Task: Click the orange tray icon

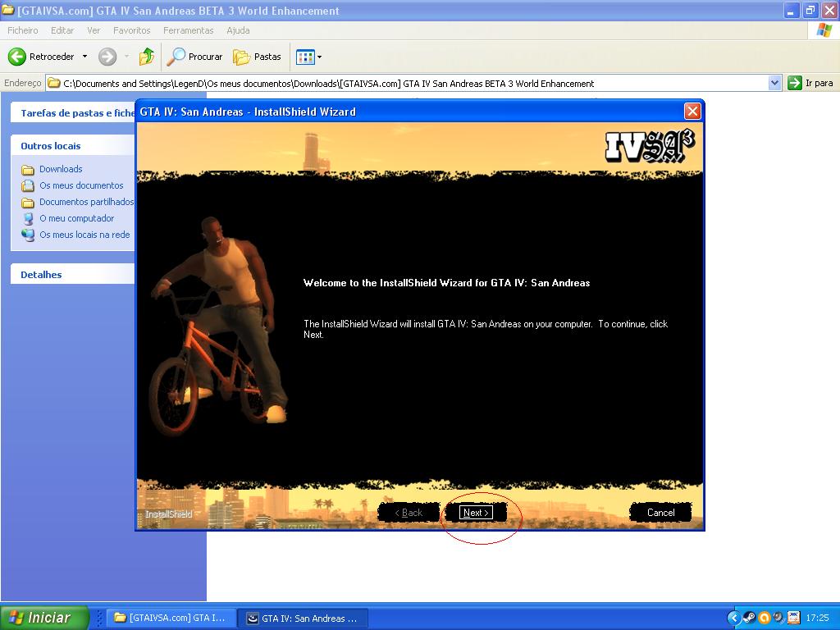Action: [x=765, y=618]
